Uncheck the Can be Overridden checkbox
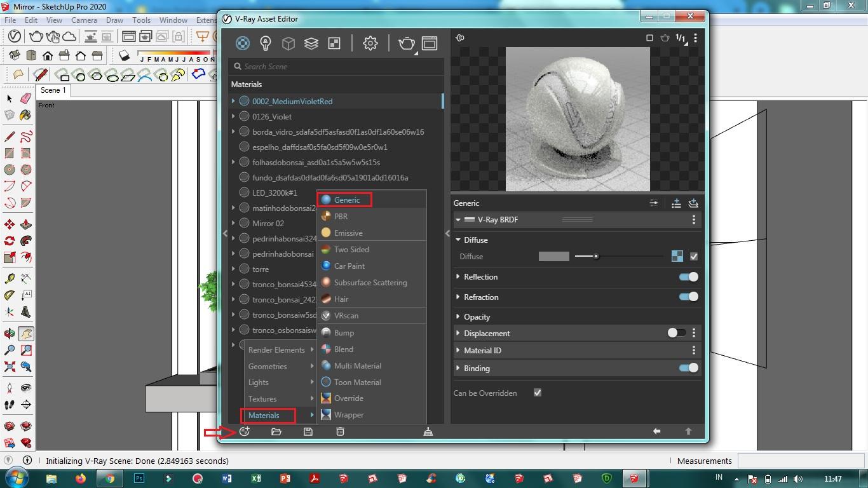This screenshot has width=868, height=488. pos(538,393)
